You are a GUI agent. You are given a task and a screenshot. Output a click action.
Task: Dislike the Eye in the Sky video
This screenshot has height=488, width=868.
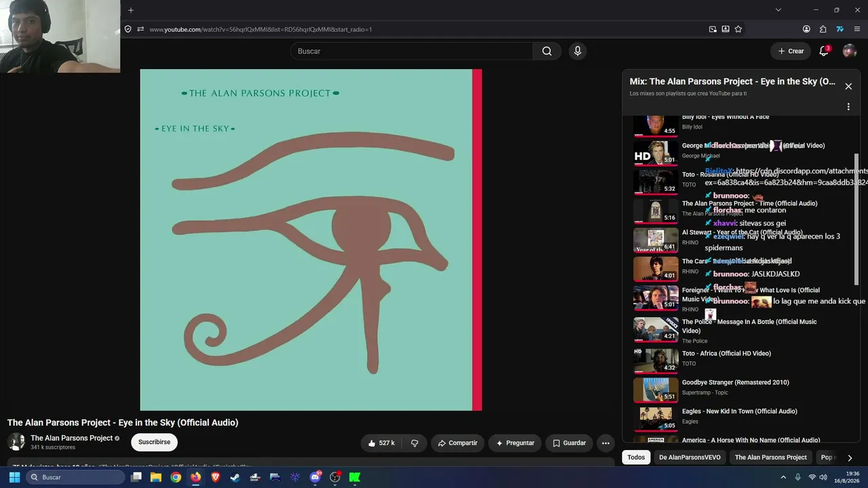[x=414, y=443]
